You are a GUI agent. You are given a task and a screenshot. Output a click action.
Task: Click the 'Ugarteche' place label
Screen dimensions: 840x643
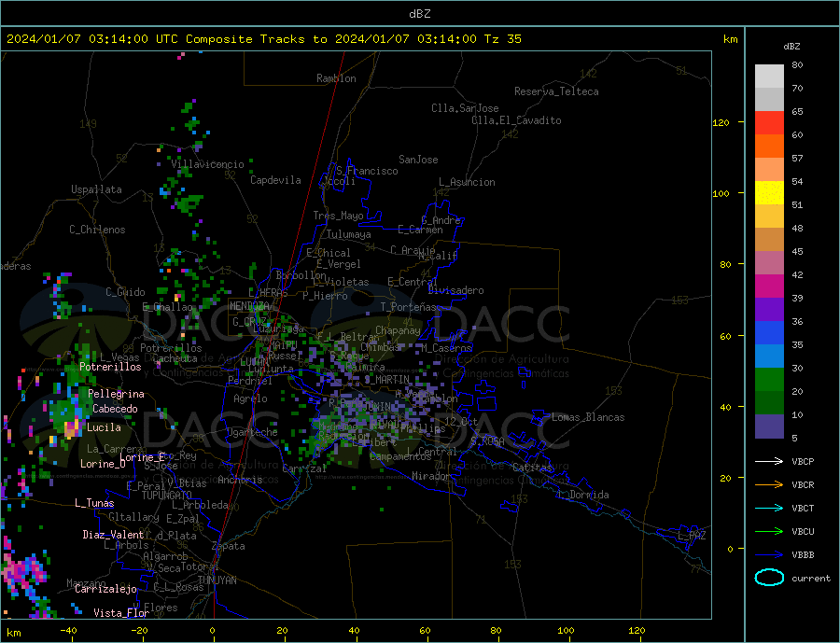[252, 432]
